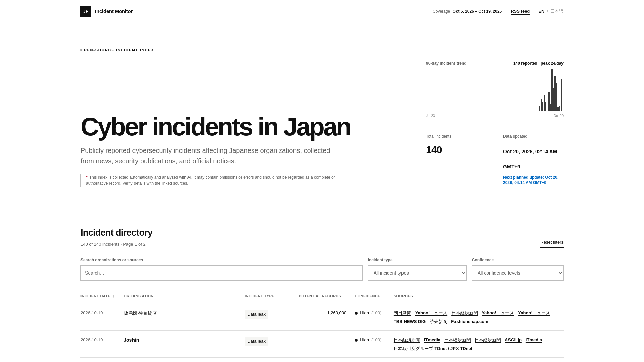Click the Data leak tag for 阪急阪神百貨店
644x362 pixels.
(256, 314)
